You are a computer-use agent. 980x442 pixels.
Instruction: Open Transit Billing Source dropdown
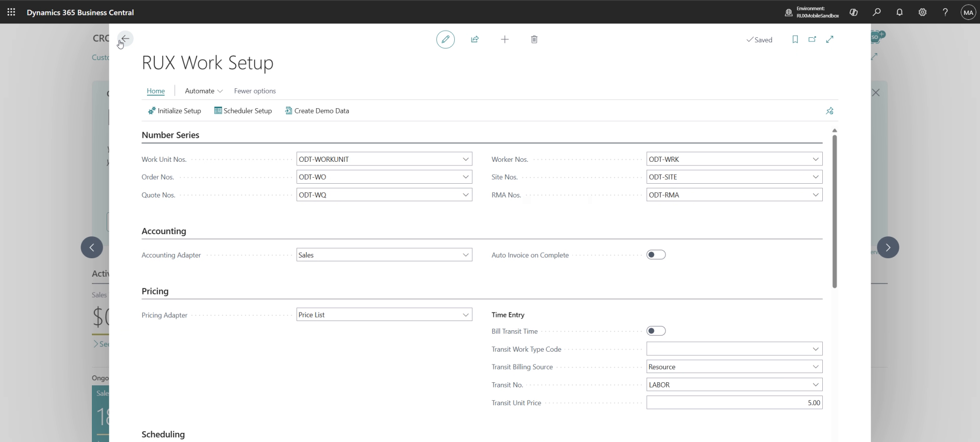click(816, 367)
